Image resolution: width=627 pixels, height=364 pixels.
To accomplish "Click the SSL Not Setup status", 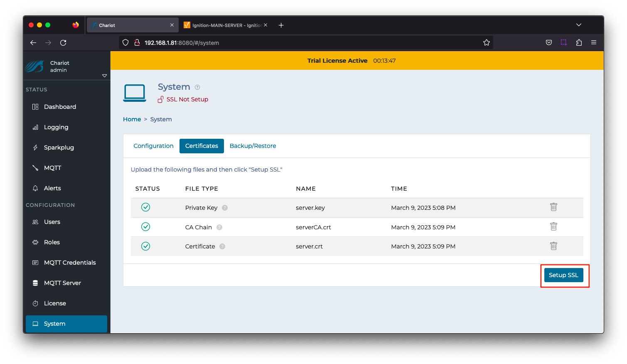I will pos(183,99).
